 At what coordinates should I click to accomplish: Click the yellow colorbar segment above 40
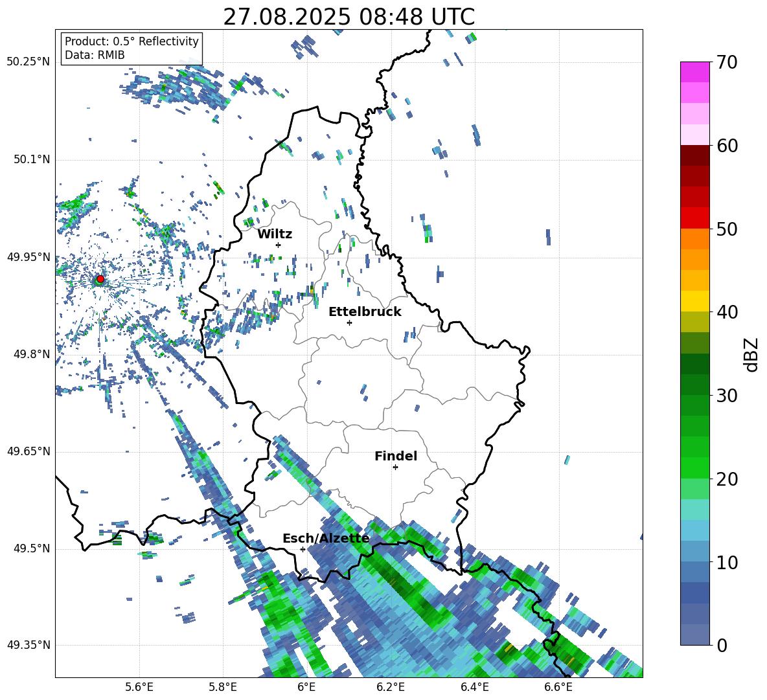(x=694, y=300)
